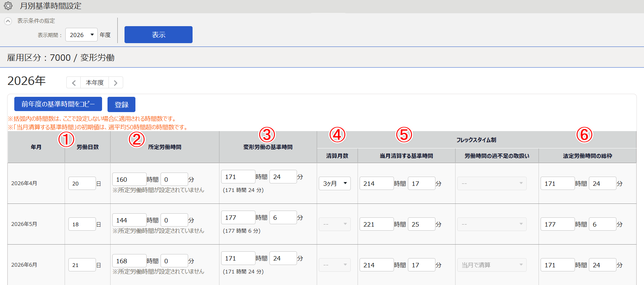Click the フレックスタイム制 group header
Viewport: 644px width, 285px height.
[x=476, y=140]
